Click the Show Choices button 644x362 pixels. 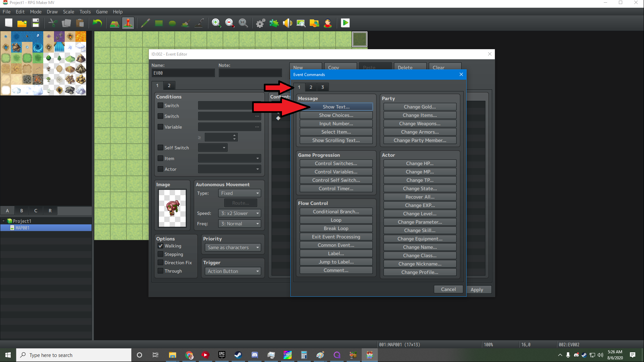[336, 115]
